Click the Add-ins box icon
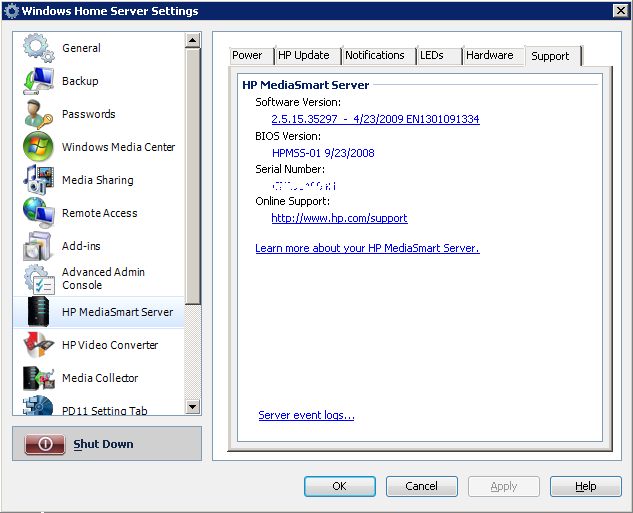The width and height of the screenshot is (633, 513). 38,246
